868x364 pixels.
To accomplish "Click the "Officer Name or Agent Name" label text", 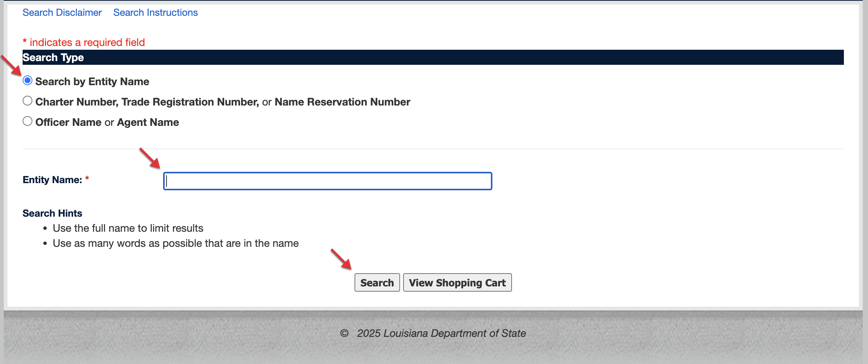I will click(107, 122).
